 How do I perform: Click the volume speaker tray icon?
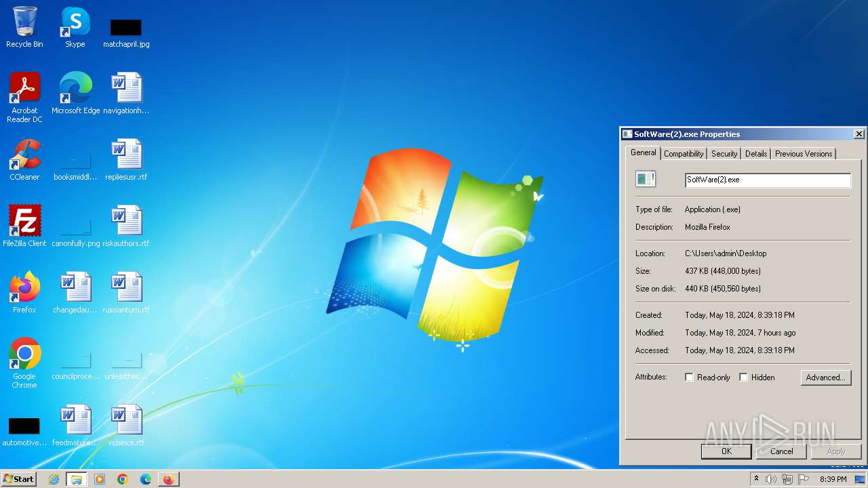tap(771, 479)
